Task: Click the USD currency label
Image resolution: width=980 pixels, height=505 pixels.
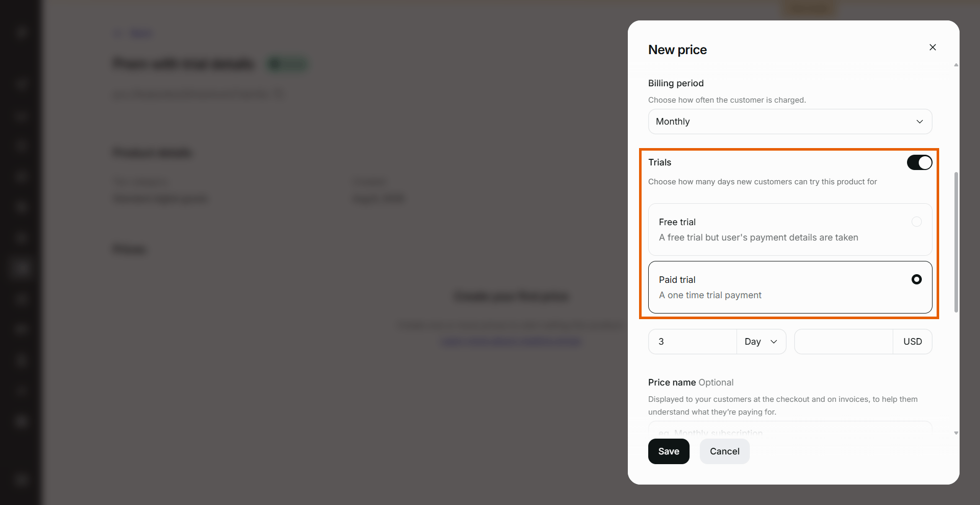Action: [913, 342]
